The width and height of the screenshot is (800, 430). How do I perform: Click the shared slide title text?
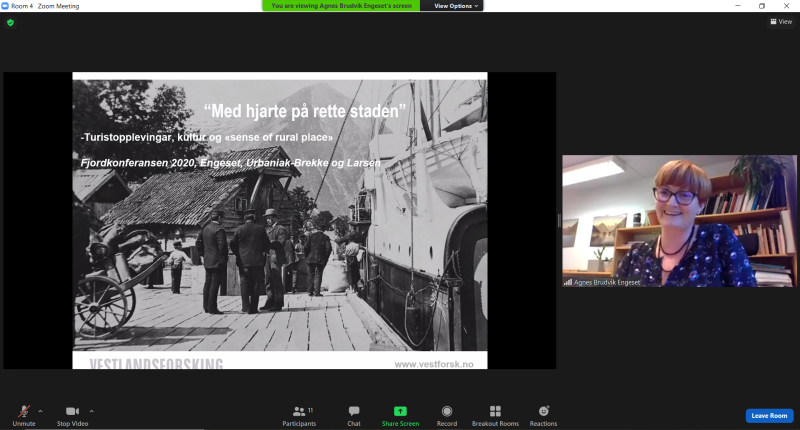305,111
